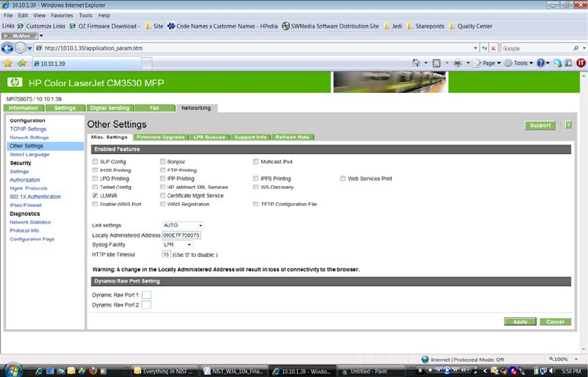Open the File menu
Viewport: 588px width, 377px height.
(8, 16)
